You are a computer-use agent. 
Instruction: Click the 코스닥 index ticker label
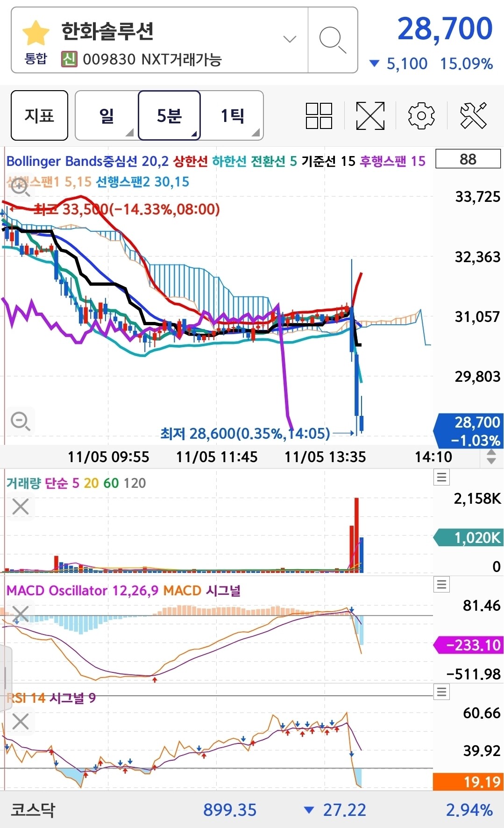(x=33, y=810)
